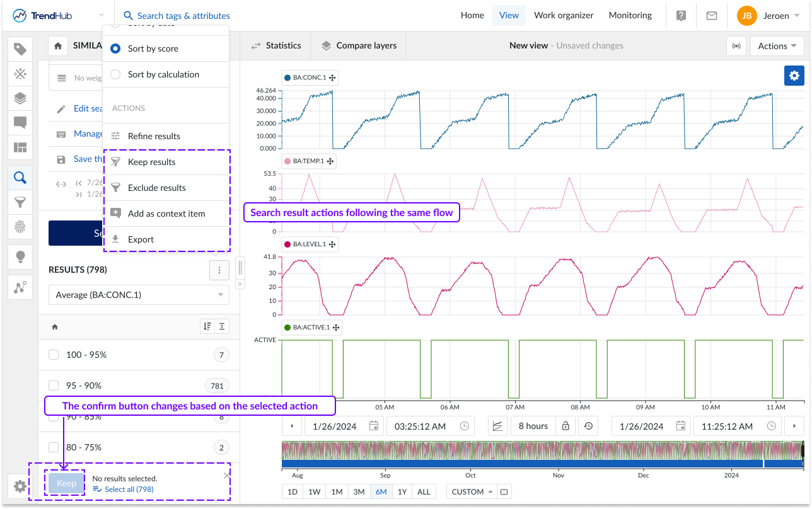812x509 pixels.
Task: Switch to the Monitoring tab
Action: pyautogui.click(x=630, y=16)
